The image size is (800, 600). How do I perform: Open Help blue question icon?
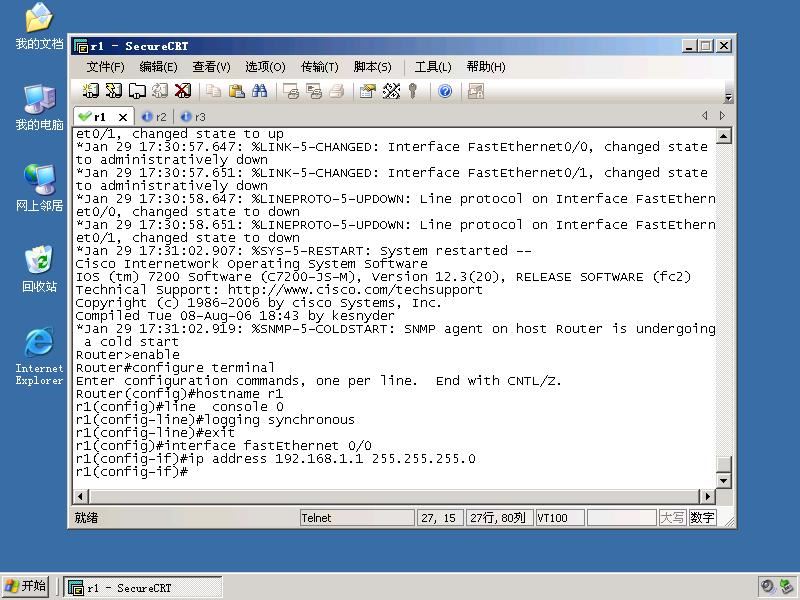pos(445,91)
